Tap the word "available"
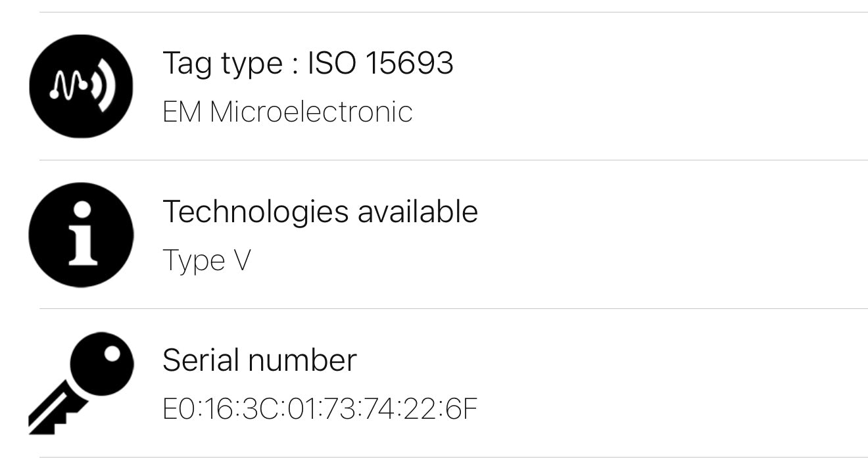The width and height of the screenshot is (868, 474). click(418, 212)
